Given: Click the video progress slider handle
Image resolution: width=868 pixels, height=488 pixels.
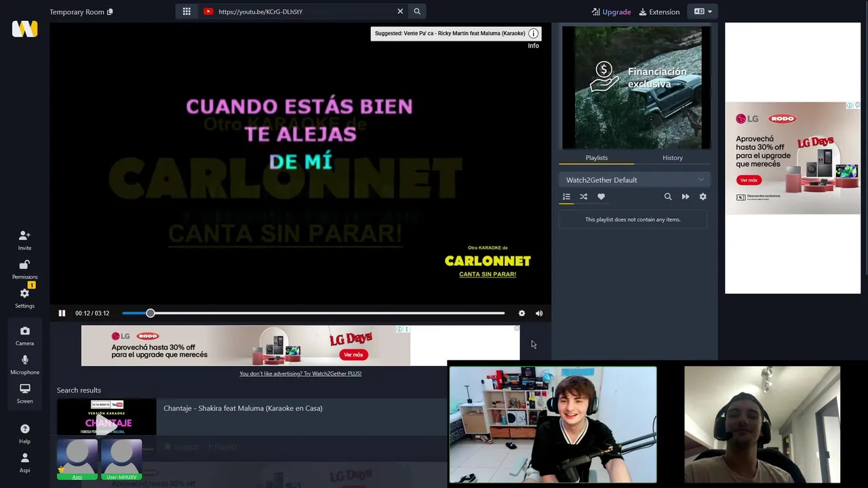Looking at the screenshot, I should (151, 313).
